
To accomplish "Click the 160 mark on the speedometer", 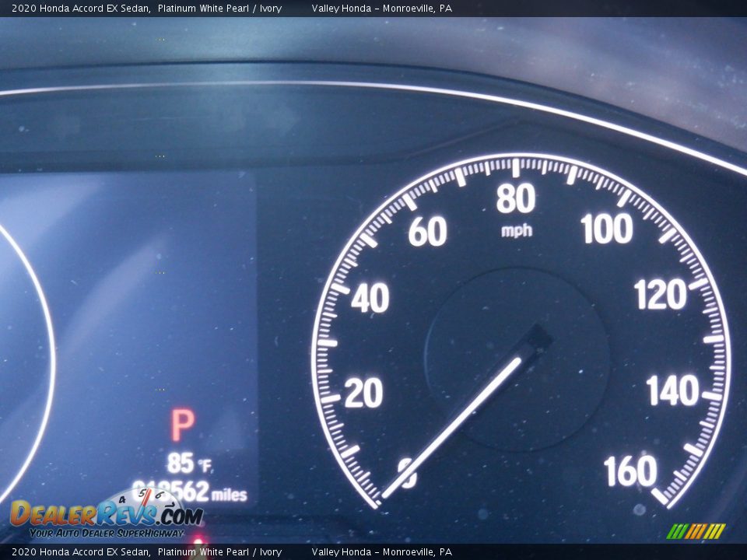I will [630, 471].
